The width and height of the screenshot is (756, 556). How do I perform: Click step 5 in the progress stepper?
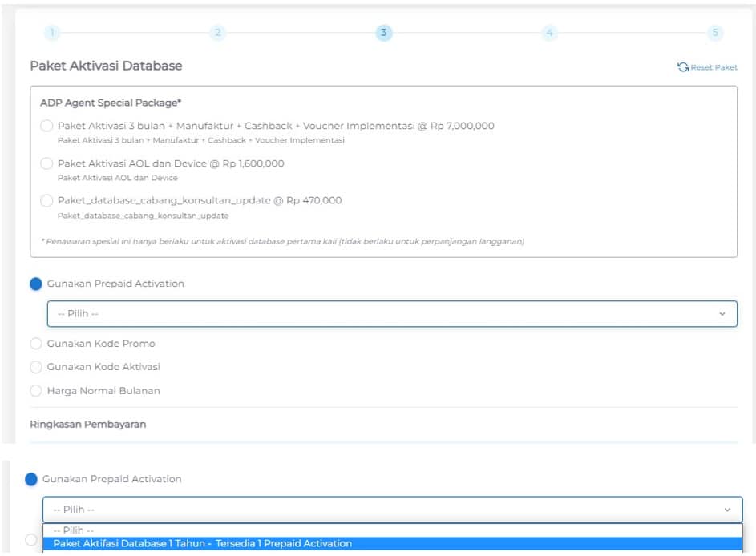[714, 32]
